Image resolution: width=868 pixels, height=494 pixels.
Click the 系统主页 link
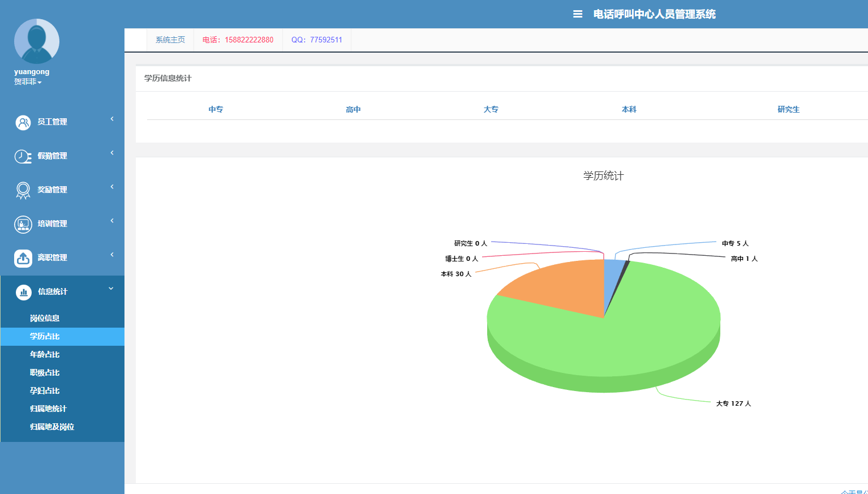coord(170,40)
